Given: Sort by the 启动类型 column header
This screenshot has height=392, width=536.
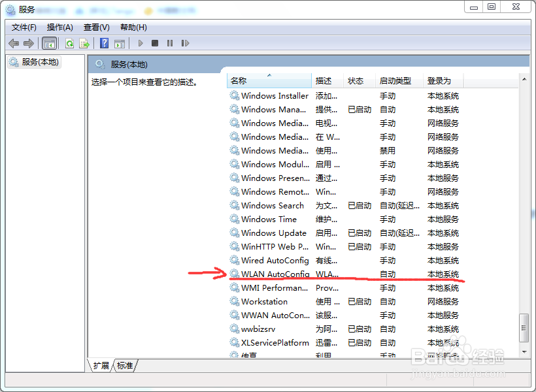Looking at the screenshot, I should 399,81.
